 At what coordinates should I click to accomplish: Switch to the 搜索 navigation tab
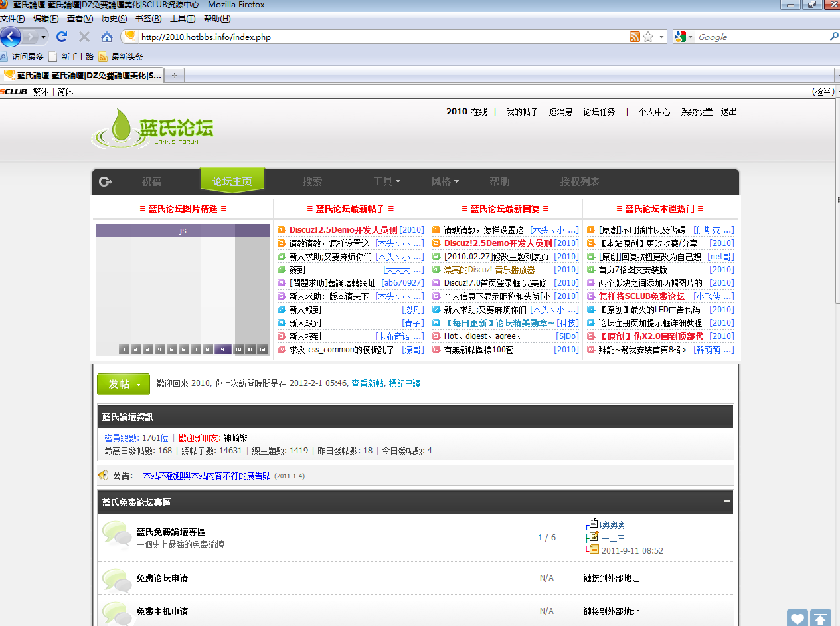312,181
